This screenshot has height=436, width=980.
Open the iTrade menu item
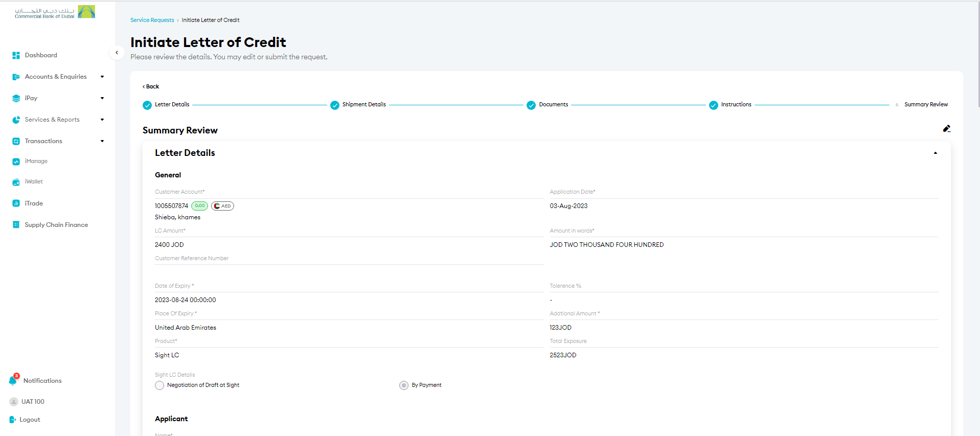tap(34, 203)
